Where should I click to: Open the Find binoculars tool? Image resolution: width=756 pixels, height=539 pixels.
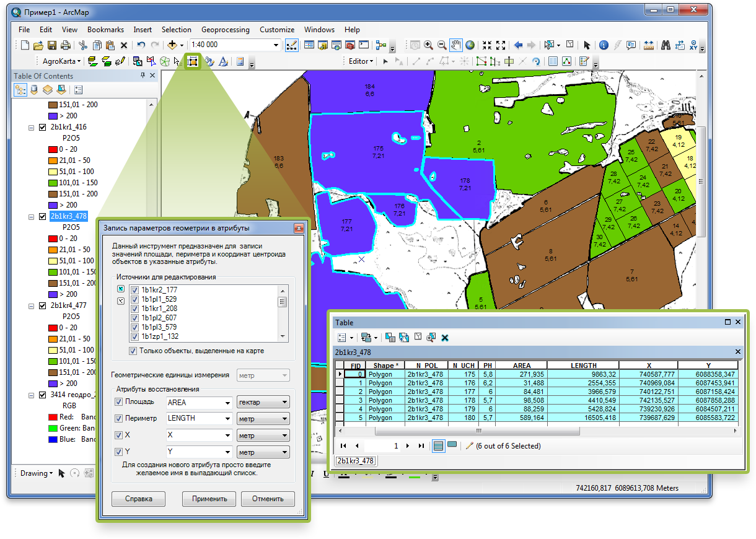point(666,45)
